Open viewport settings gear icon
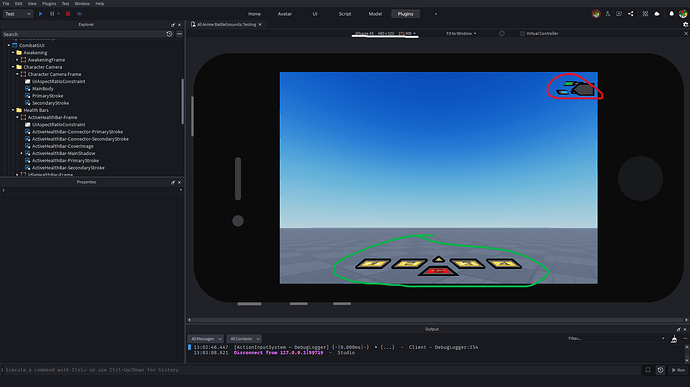 [686, 25]
